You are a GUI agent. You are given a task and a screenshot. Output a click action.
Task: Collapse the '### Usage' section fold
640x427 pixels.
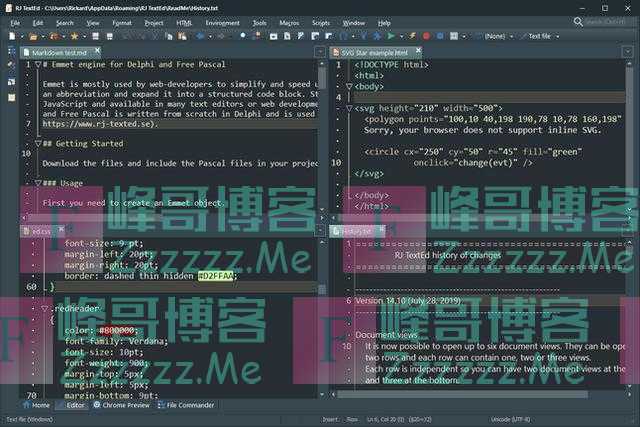(x=37, y=183)
